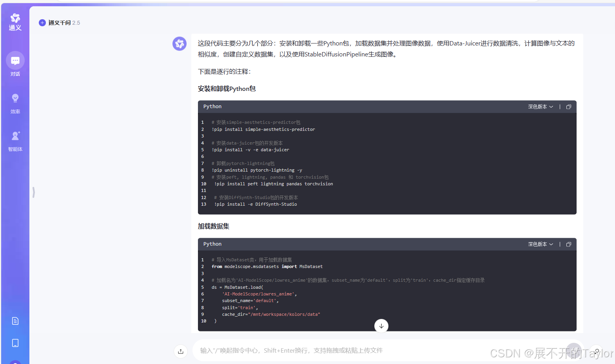This screenshot has height=364, width=615.
Task: Click line 'ds = MsDataset.load('
Action: click(238, 287)
